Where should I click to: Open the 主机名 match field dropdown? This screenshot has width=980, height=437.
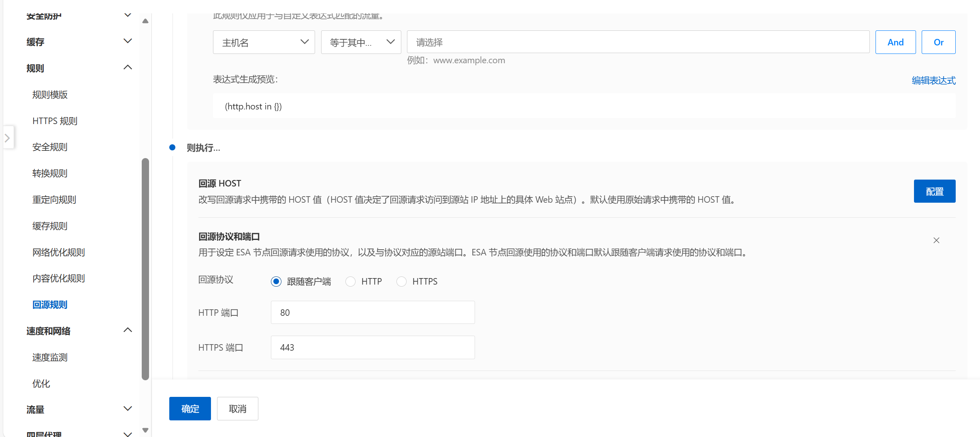[x=264, y=42]
